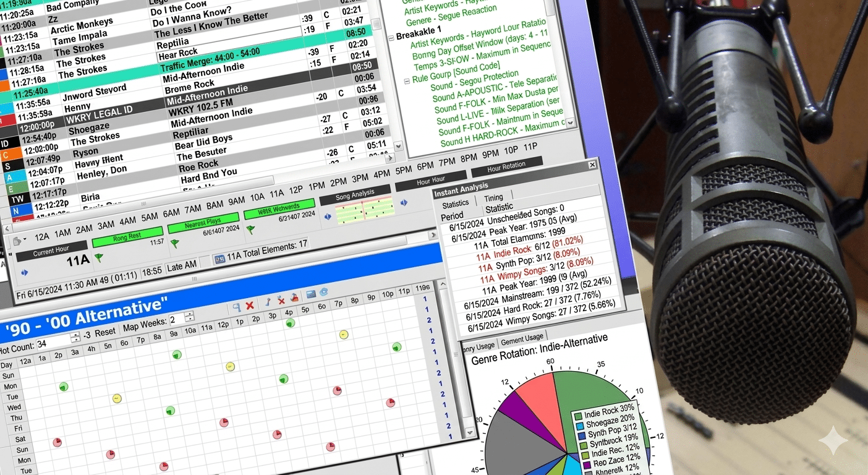
Task: Click the refresh icon in the scheduling grid toolbar
Action: [323, 292]
